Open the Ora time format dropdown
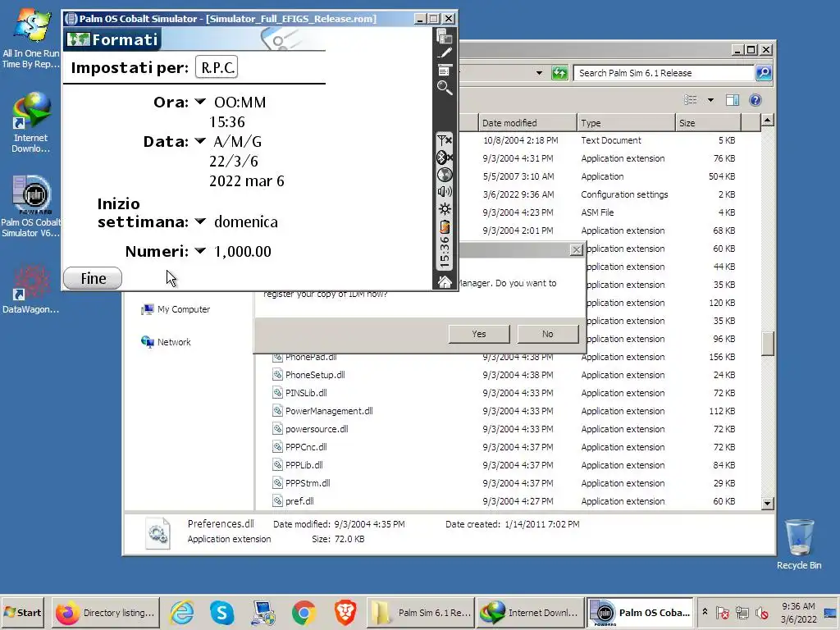Viewport: 840px width, 630px height. (200, 101)
